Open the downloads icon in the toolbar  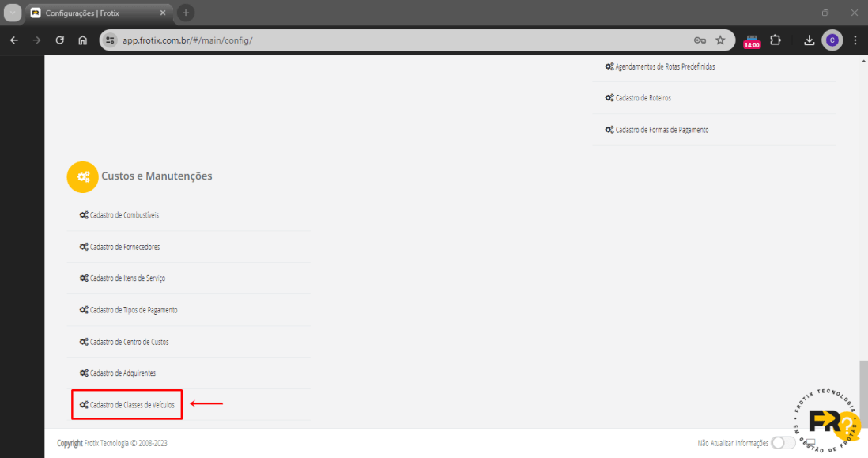809,40
